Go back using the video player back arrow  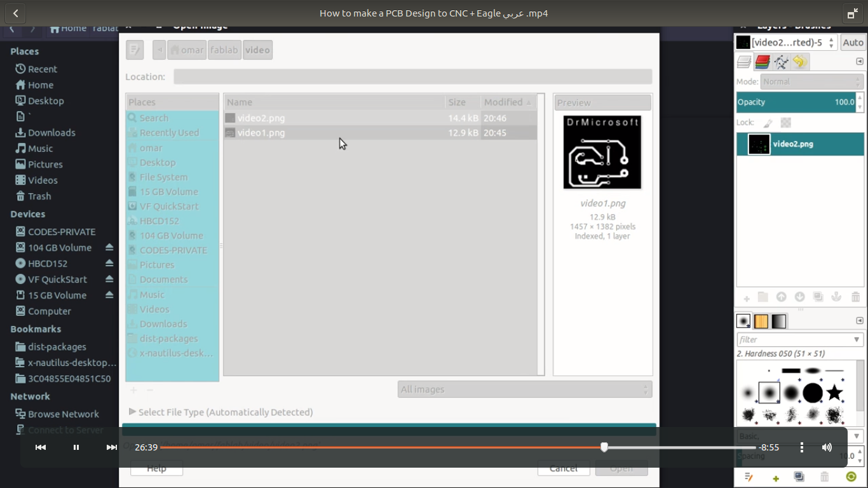(15, 13)
